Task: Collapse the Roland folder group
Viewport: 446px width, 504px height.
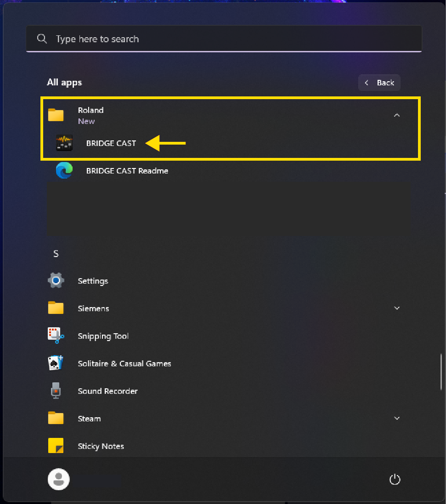Action: 396,115
